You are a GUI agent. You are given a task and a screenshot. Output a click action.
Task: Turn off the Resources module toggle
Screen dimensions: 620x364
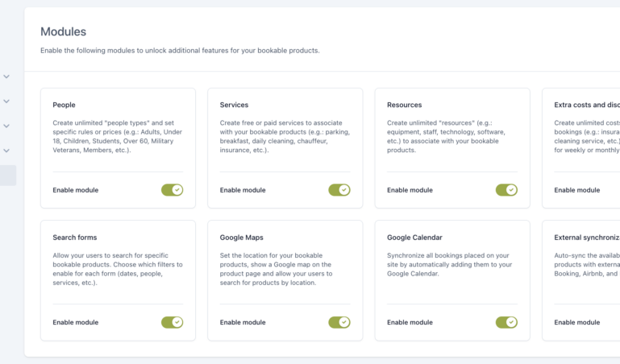pyautogui.click(x=506, y=190)
